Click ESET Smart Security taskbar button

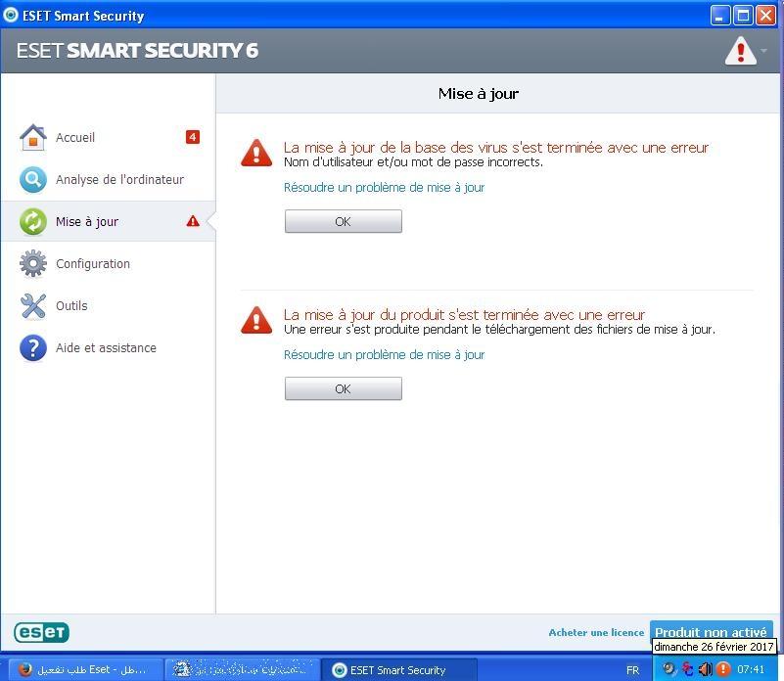pos(398,669)
